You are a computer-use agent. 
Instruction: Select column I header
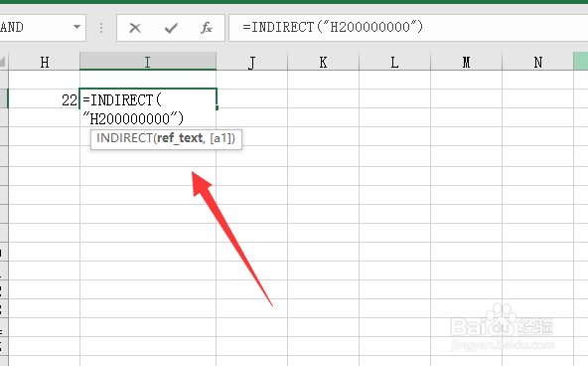(x=148, y=62)
